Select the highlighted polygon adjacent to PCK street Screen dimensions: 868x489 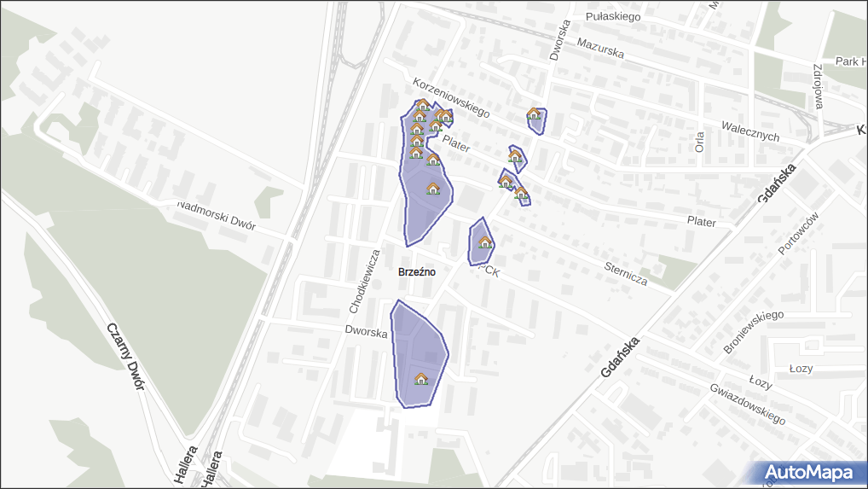click(x=481, y=242)
